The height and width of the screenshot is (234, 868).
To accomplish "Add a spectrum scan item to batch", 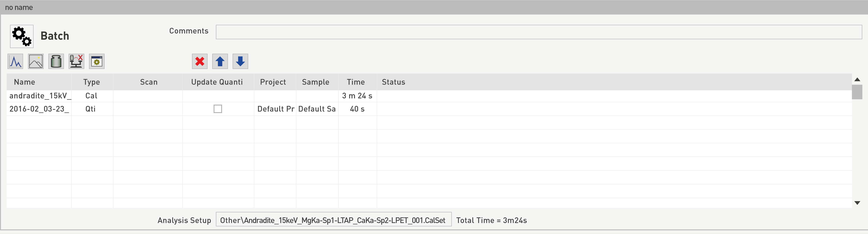I will [15, 62].
